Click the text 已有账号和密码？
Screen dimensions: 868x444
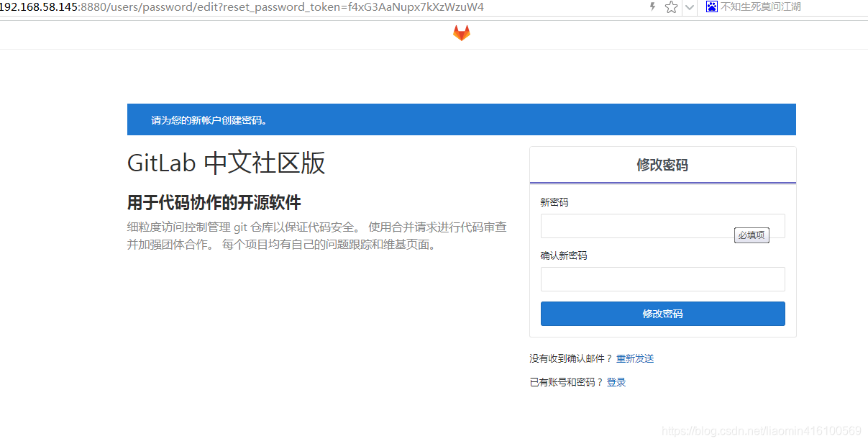(567, 382)
